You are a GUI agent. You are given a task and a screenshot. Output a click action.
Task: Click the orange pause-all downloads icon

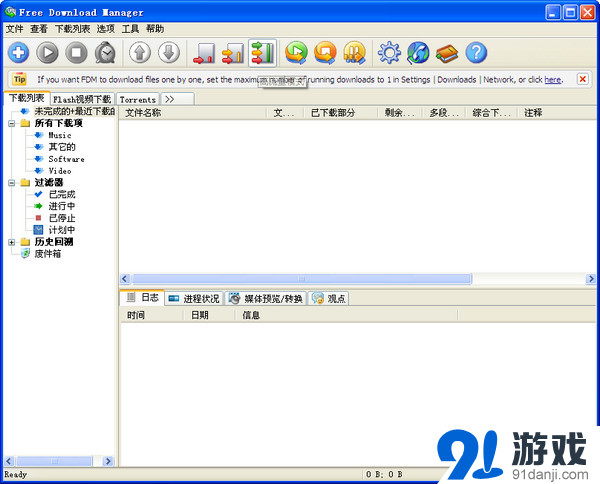tap(354, 52)
